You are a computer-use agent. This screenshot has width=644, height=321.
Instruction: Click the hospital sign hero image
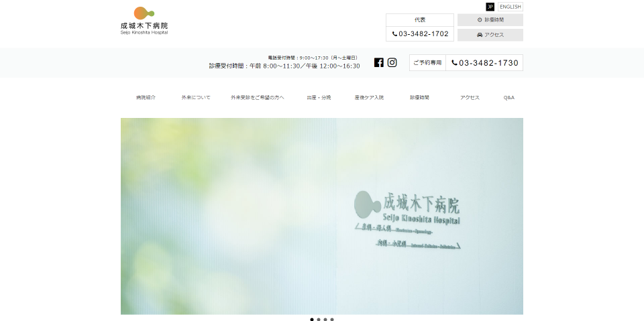coord(322,216)
